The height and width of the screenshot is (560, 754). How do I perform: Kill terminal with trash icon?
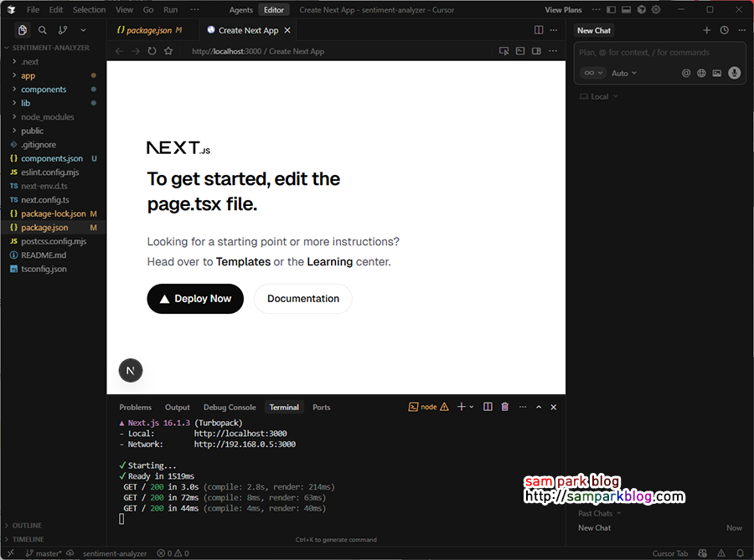coord(505,407)
